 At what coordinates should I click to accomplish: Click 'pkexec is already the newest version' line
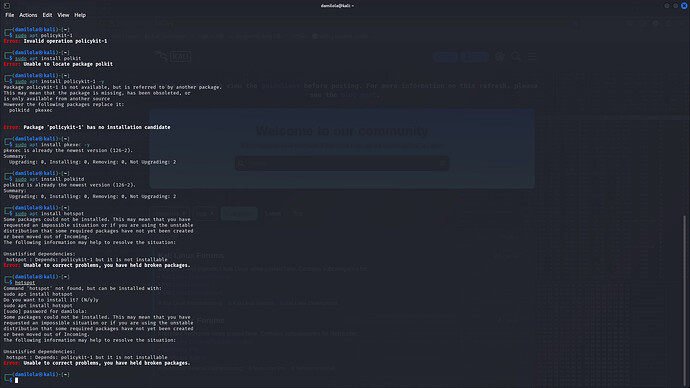pyautogui.click(x=68, y=150)
